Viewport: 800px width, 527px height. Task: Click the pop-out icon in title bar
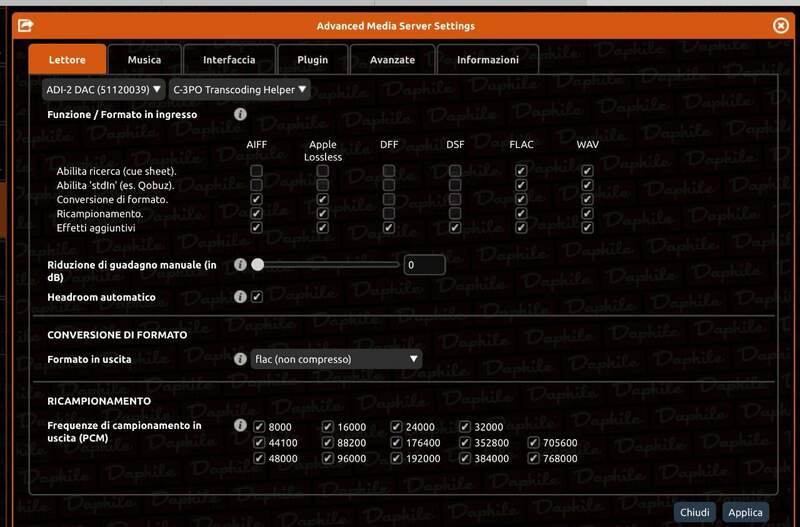coord(26,26)
